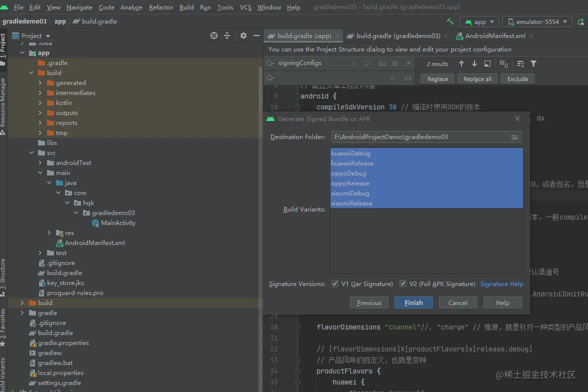Click the search filter funnel icon

point(533,64)
